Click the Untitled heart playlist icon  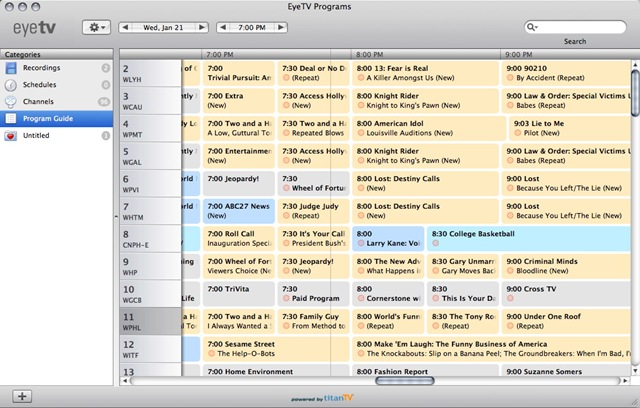tap(11, 135)
